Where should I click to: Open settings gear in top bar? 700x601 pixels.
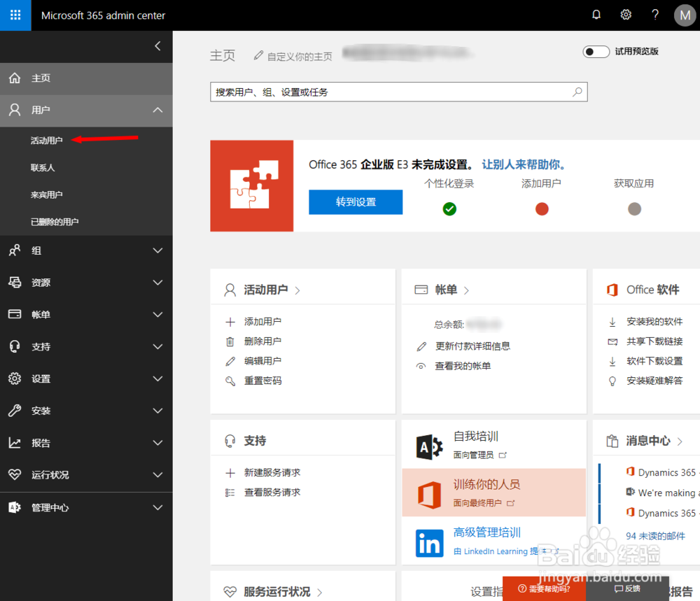coord(626,15)
